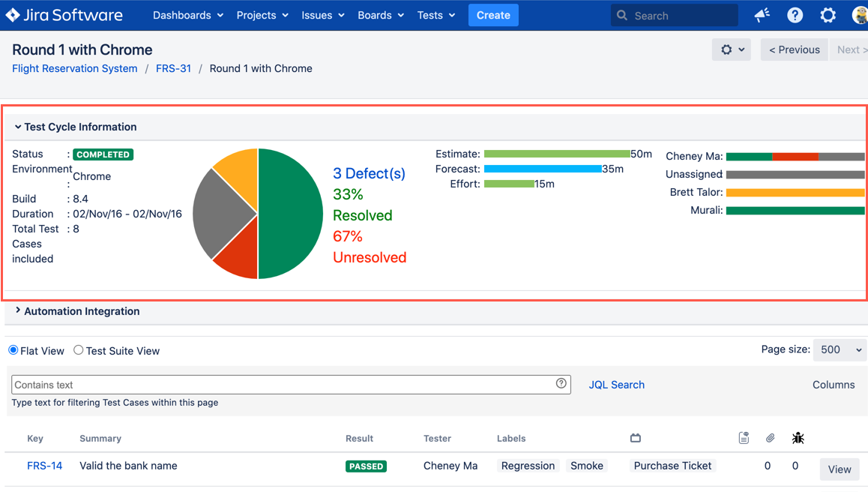
Task: Expand the Automation Integration section
Action: 18,310
